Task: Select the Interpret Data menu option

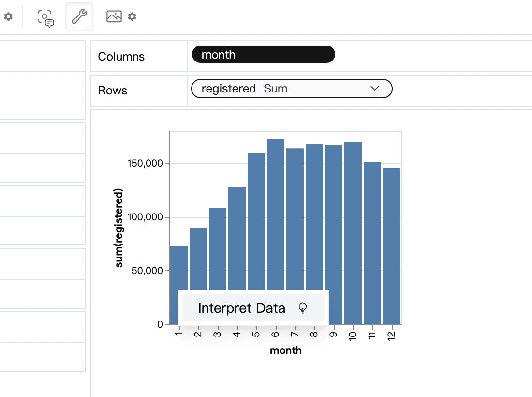Action: 242,308
